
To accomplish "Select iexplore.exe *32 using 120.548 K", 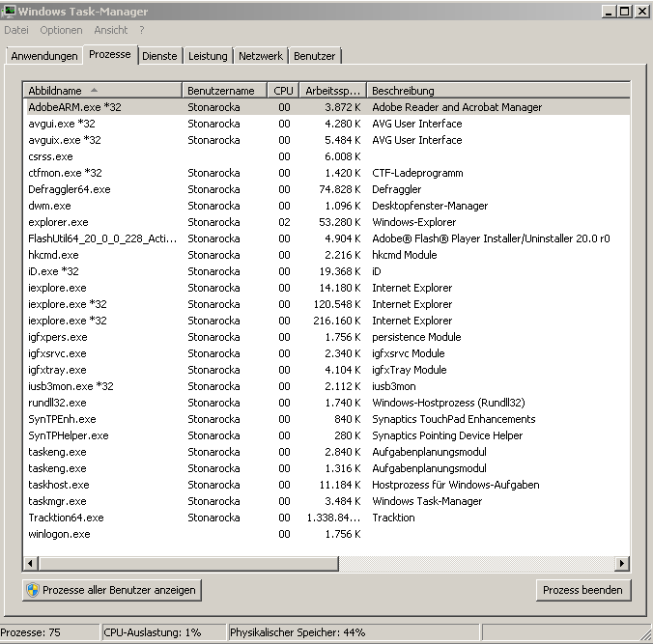I will pos(326,304).
